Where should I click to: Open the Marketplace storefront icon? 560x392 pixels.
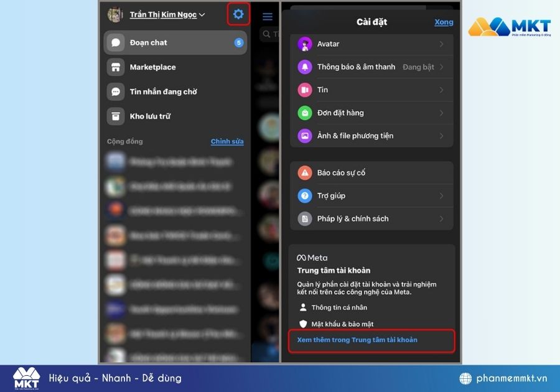point(116,67)
